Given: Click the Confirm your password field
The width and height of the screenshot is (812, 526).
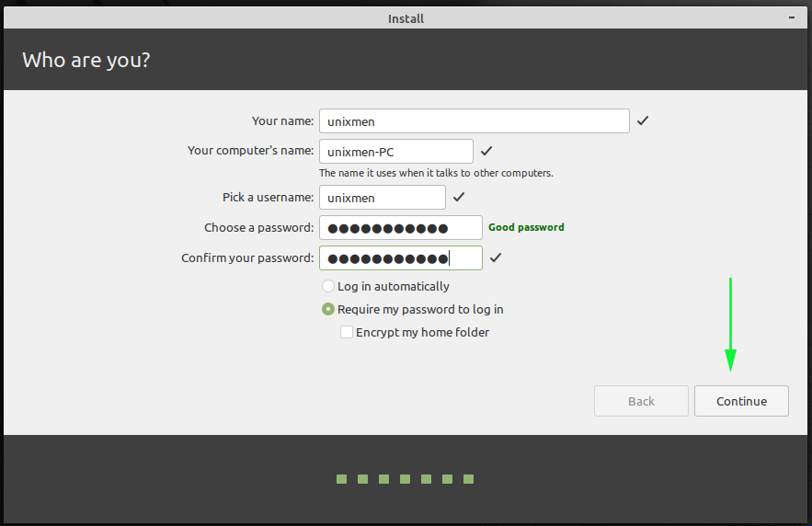Looking at the screenshot, I should click(400, 257).
